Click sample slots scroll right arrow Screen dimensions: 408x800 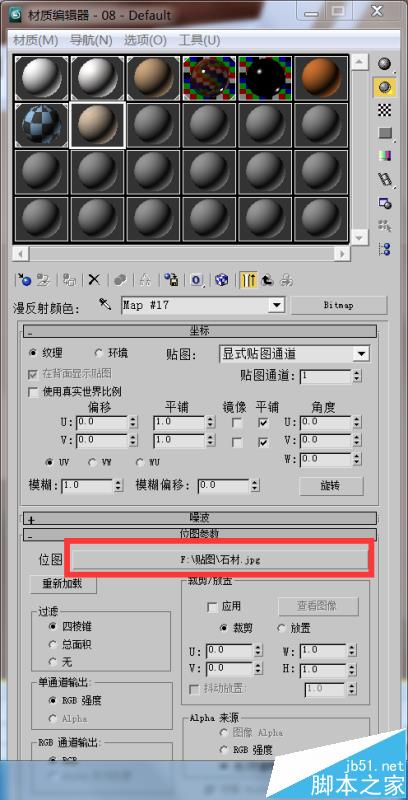coord(342,253)
